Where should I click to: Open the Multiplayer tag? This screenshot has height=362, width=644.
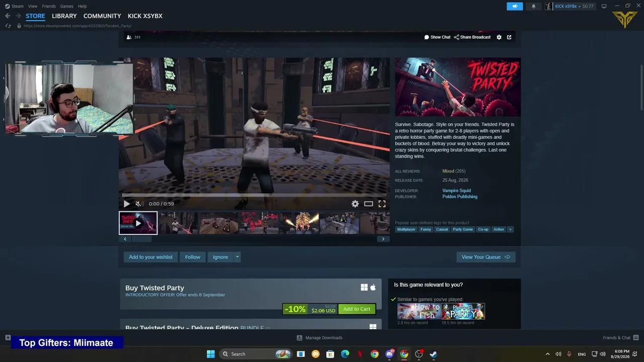(406, 229)
